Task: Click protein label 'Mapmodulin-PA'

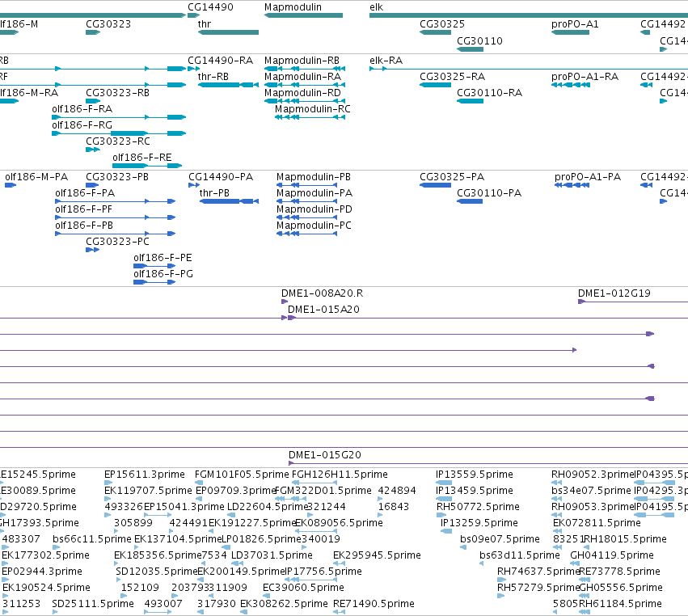Action: tap(314, 193)
